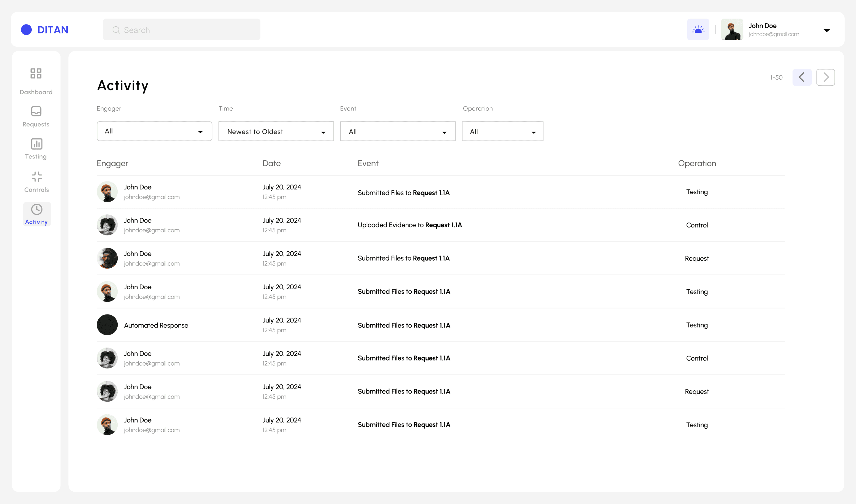Click the Engager column header
The height and width of the screenshot is (504, 856).
(112, 163)
